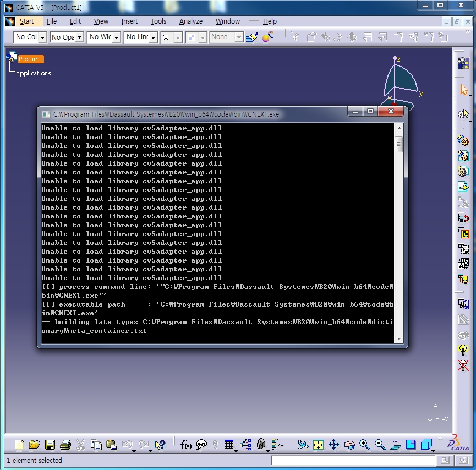Viewport: 476px width, 470px height.
Task: Click the Painter brush icon in graphic properties
Action: click(252, 37)
